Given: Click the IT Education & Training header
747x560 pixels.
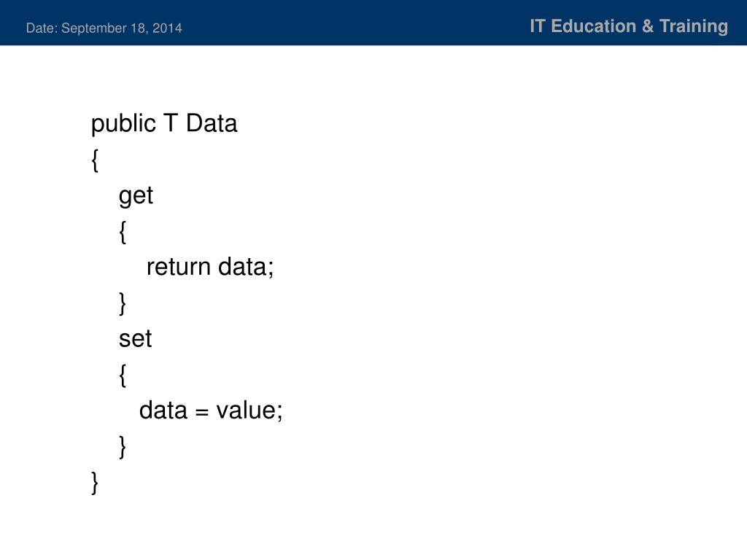Looking at the screenshot, I should [629, 26].
